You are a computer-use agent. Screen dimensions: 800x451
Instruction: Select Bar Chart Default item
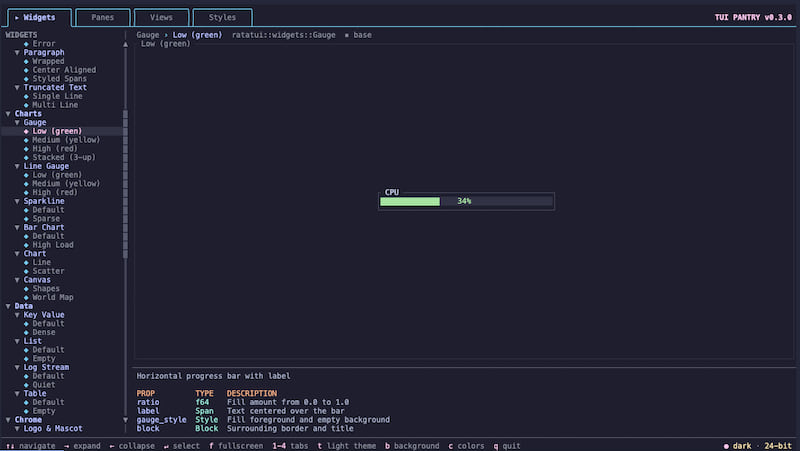point(48,236)
